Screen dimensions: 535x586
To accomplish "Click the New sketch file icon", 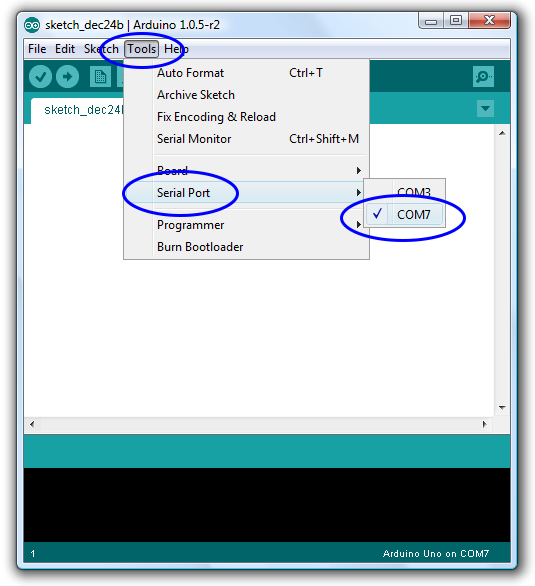I will 100,77.
